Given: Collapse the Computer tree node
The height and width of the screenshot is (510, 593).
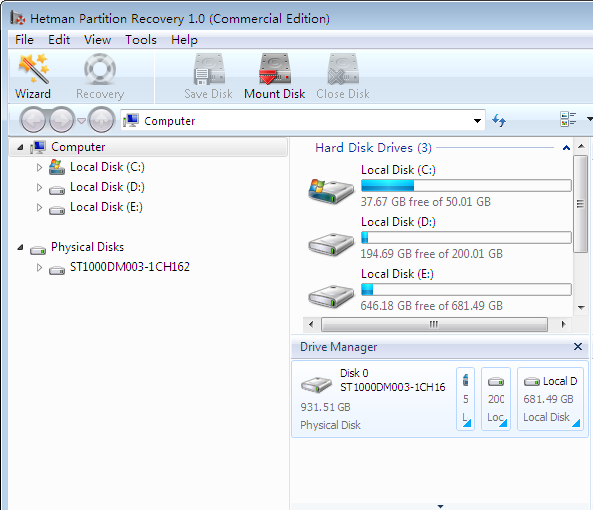Looking at the screenshot, I should coord(20,147).
